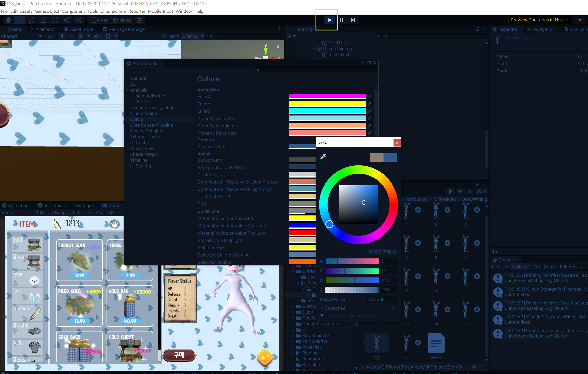Collapse the Swatches section

322,308
